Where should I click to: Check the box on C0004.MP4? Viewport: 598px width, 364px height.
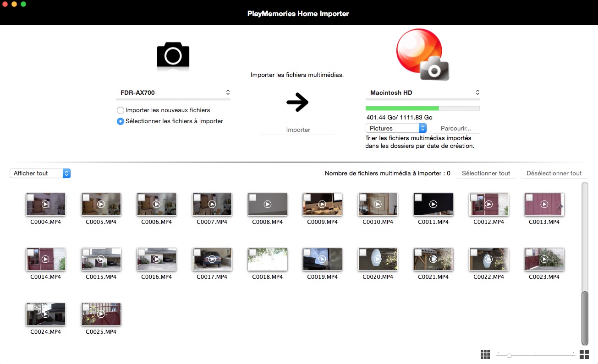pyautogui.click(x=30, y=197)
